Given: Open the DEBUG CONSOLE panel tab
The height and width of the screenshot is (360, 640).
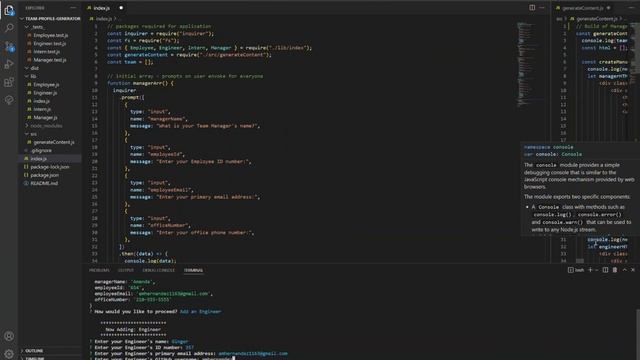Looking at the screenshot, I should point(159,270).
